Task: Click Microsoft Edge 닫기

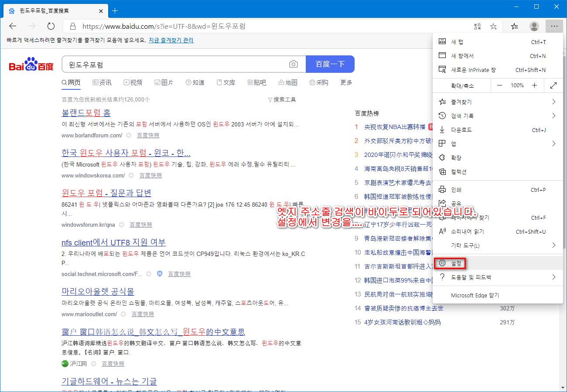Action: point(498,295)
